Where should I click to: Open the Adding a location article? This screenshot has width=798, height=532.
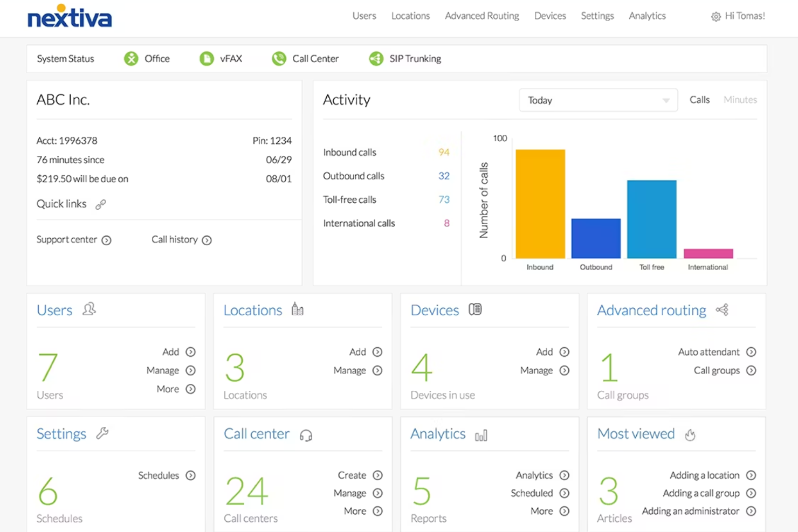coord(704,475)
